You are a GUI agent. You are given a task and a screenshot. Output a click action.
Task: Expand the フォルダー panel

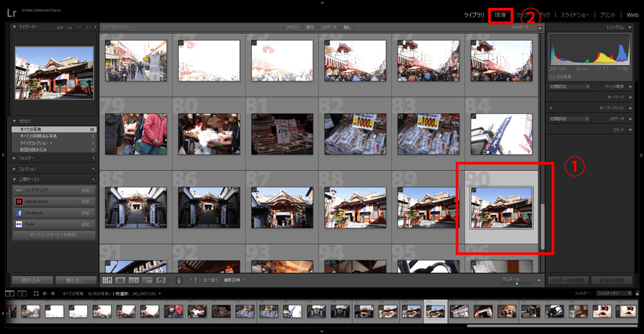pyautogui.click(x=14, y=158)
